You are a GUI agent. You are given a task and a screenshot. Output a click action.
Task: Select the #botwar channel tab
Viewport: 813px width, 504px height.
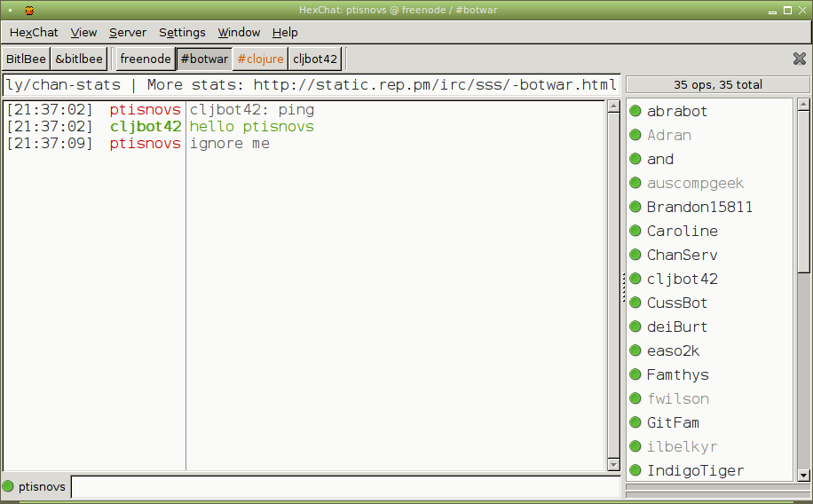tap(204, 59)
